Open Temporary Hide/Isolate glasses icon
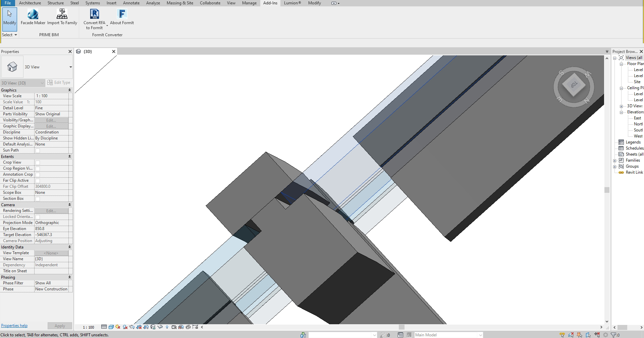 point(160,327)
